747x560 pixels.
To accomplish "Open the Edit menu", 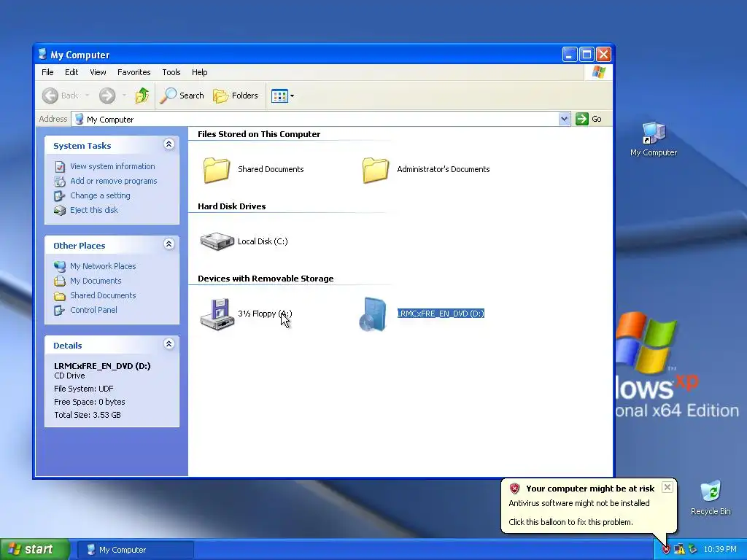I will pos(71,72).
